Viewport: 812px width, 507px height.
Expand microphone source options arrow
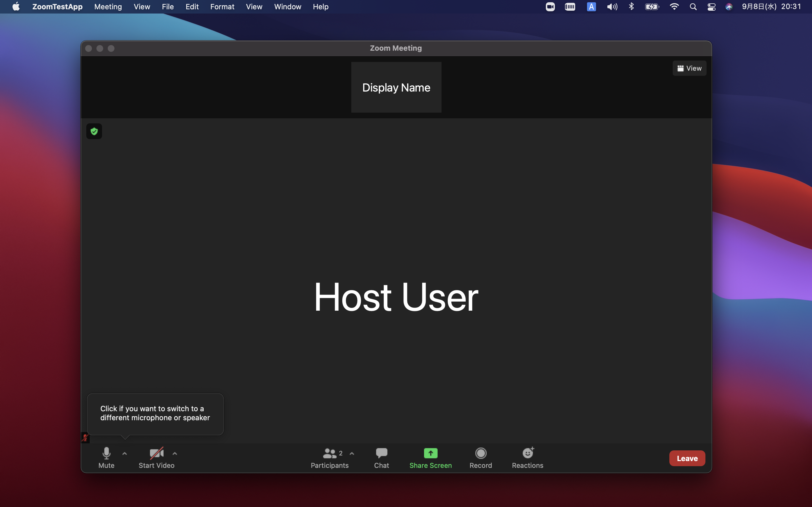[124, 453]
